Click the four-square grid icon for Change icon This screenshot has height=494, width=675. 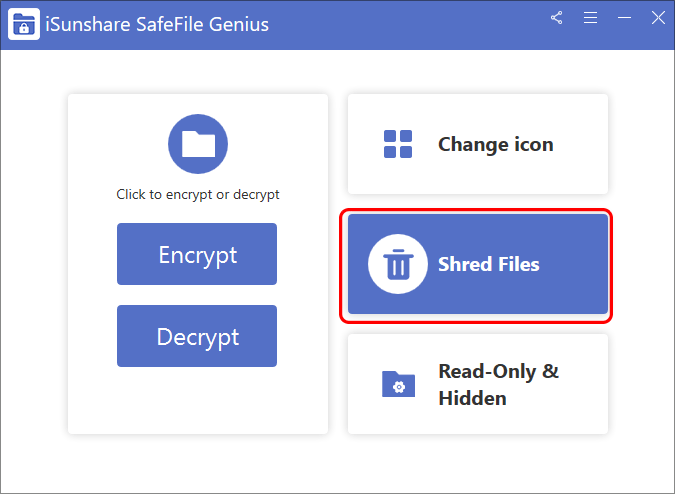tap(398, 144)
